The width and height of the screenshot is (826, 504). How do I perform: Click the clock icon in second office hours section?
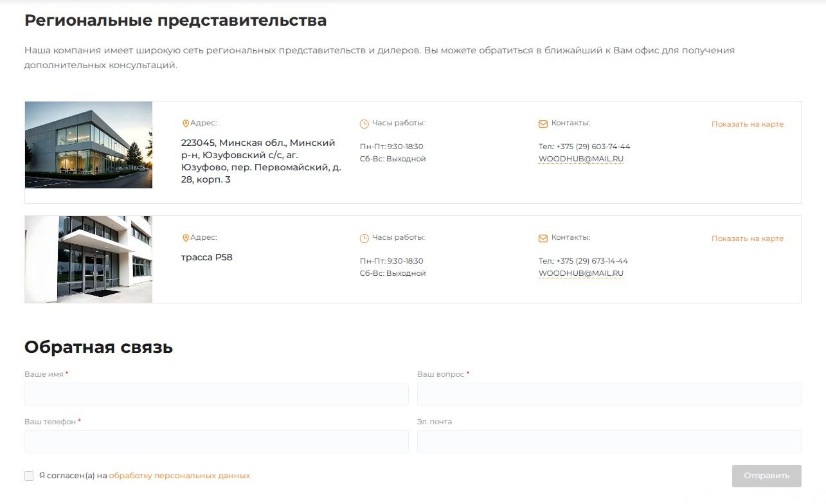click(363, 237)
